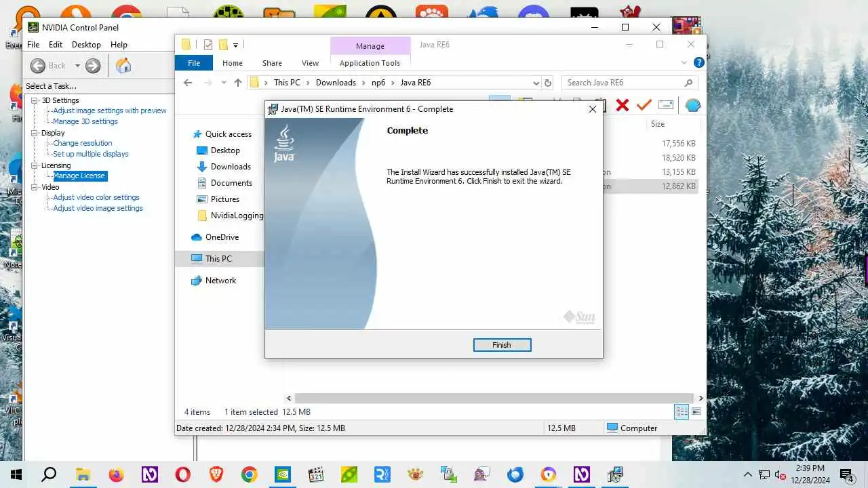Open Manage 3D settings link
868x488 pixels.
(85, 121)
